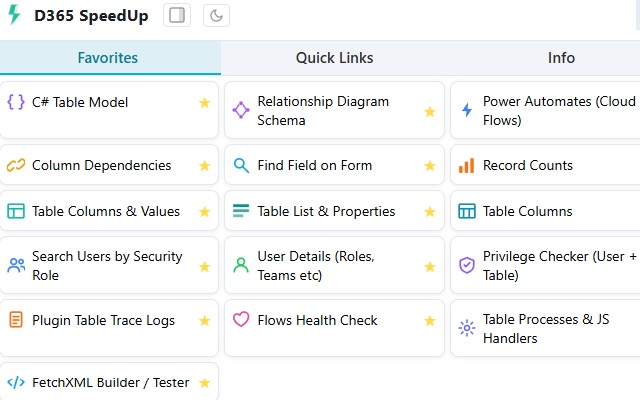Toggle favorite star on Plugin Table Trace Logs
The image size is (640, 400).
coord(204,321)
